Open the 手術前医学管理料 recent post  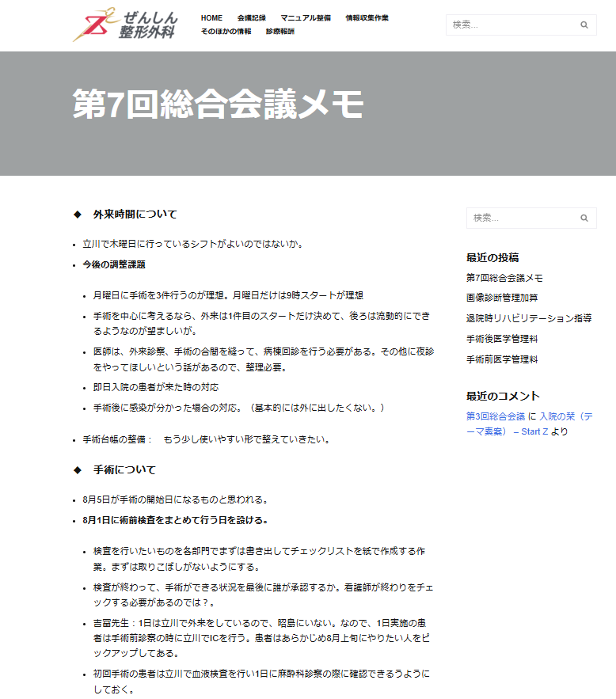tap(502, 359)
